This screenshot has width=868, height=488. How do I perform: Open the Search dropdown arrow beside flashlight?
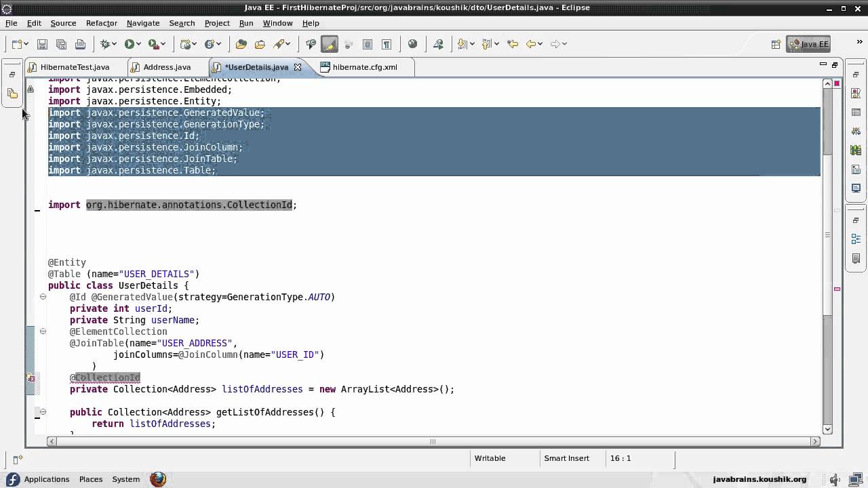[288, 44]
